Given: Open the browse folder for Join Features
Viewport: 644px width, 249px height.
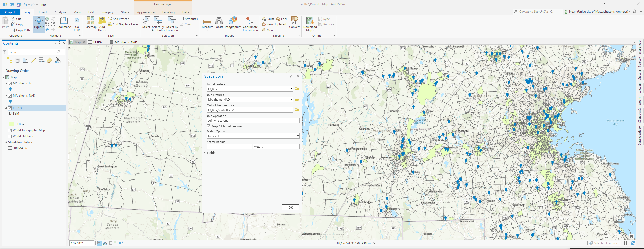Looking at the screenshot, I should [296, 99].
